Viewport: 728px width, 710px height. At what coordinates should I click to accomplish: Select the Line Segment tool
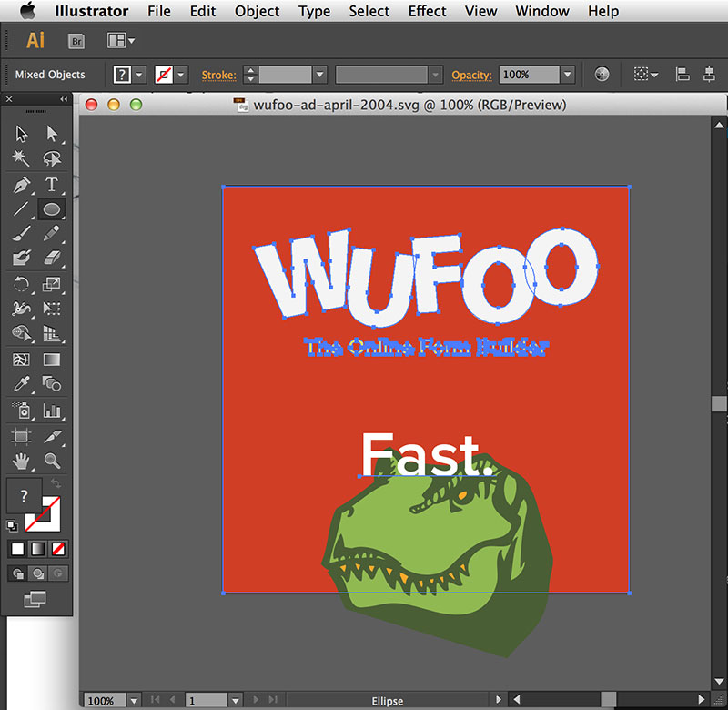click(21, 209)
